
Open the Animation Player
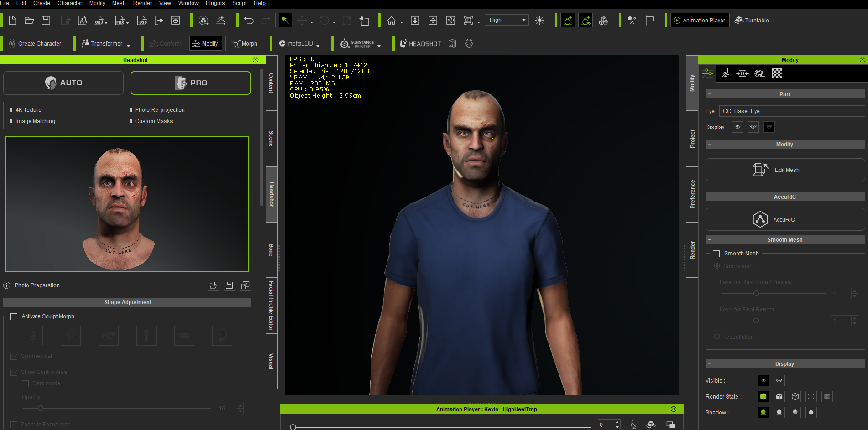pos(700,21)
